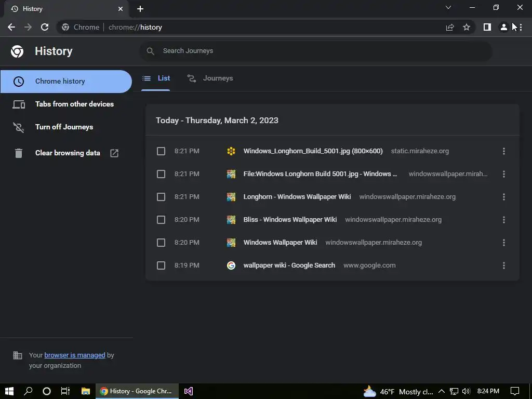Switch to the List tab
The height and width of the screenshot is (399, 532).
click(x=156, y=78)
